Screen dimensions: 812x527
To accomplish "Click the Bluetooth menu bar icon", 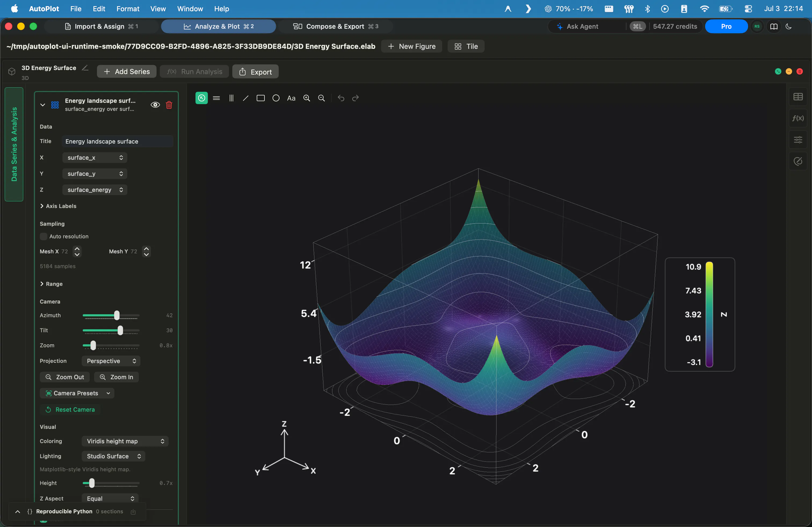I will [647, 9].
